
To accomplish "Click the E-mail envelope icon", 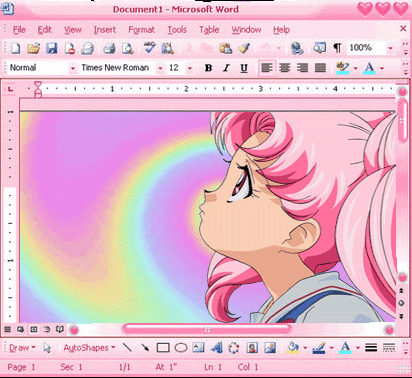I will pos(87,49).
